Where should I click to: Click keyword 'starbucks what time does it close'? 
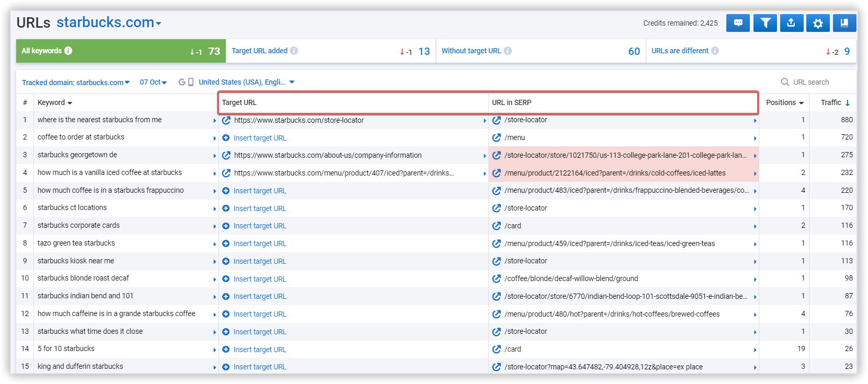(x=90, y=331)
